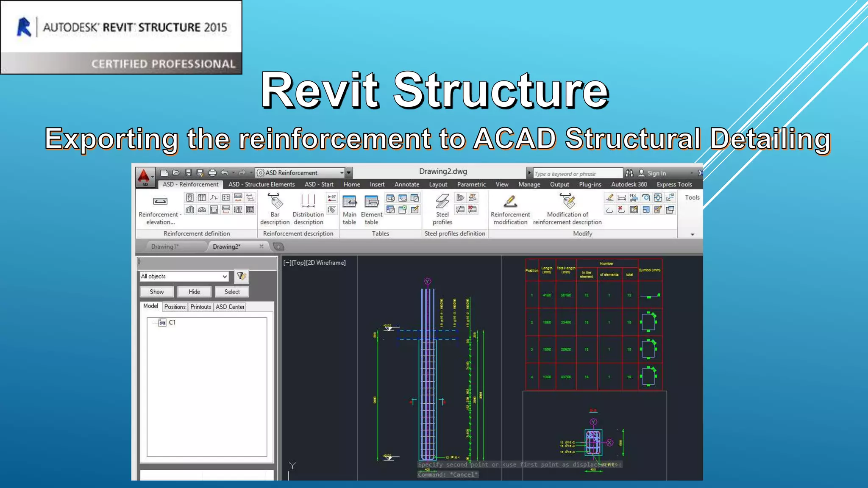
Task: Select the C1 tree item
Action: tap(172, 322)
